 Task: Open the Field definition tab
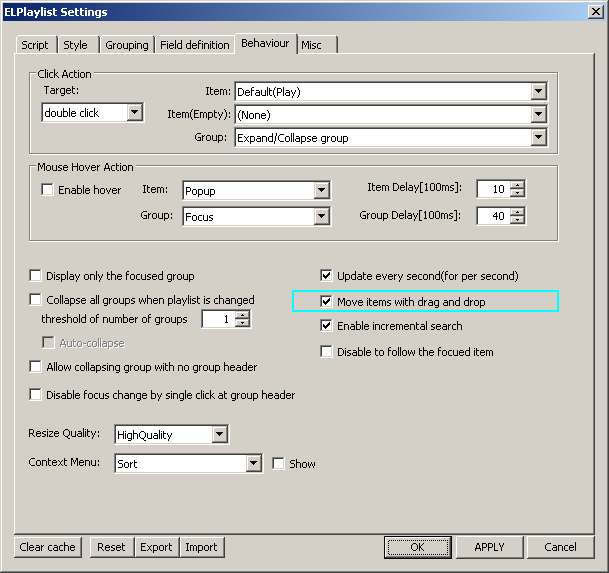pyautogui.click(x=195, y=45)
